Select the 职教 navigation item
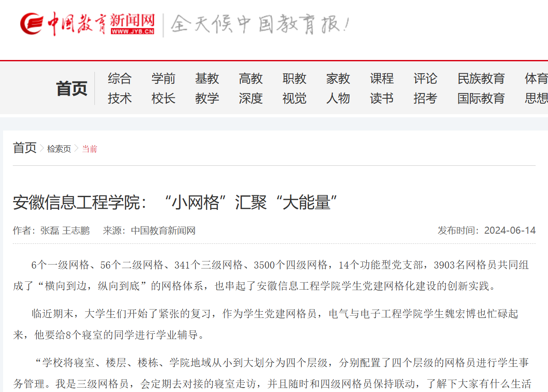 tap(294, 78)
